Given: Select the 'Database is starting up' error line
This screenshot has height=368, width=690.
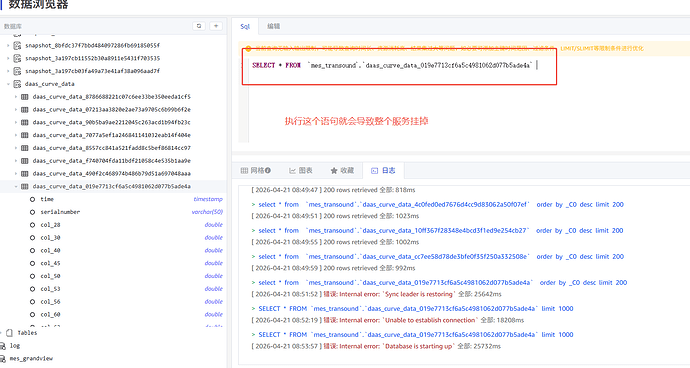Looking at the screenshot, I should (x=376, y=346).
